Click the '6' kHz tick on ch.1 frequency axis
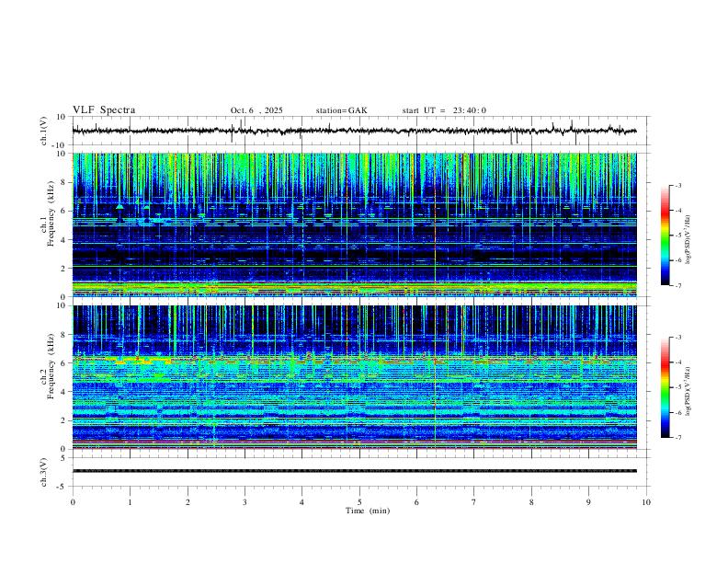Screen dimensions: 728x563 click(64, 211)
